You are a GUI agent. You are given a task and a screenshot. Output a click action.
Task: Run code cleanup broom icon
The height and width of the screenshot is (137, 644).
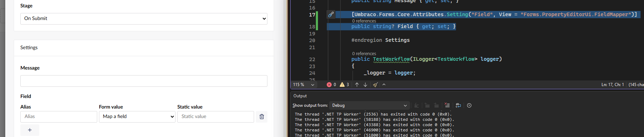[x=375, y=85]
